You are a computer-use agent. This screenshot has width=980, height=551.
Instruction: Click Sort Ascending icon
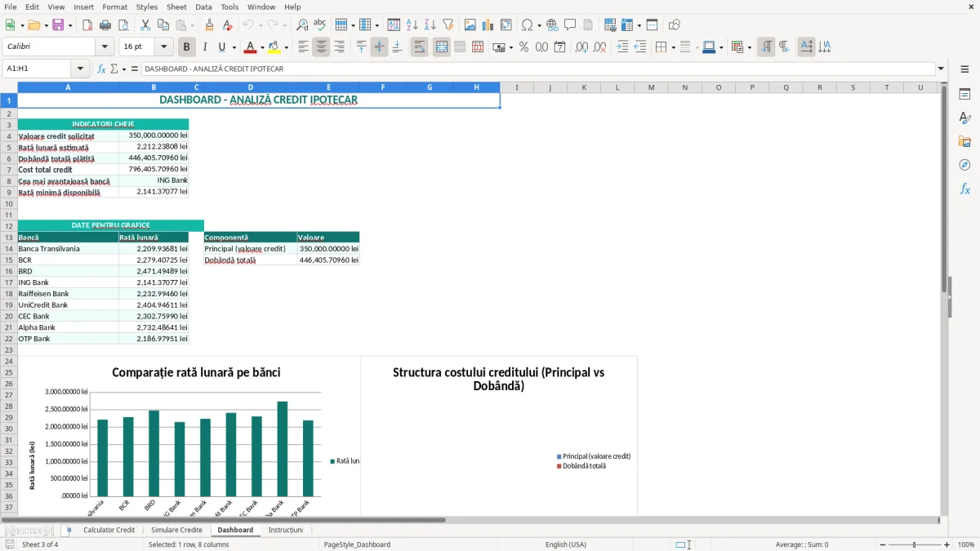412,25
